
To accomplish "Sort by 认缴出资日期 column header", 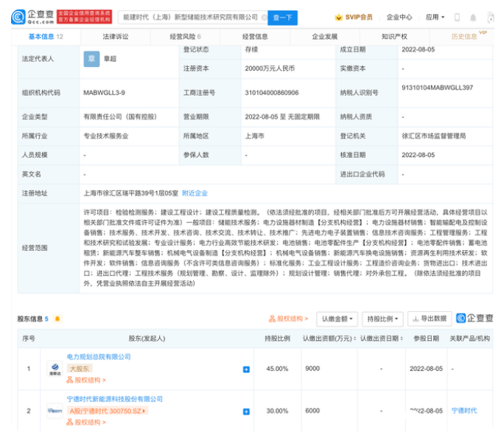I will click(x=382, y=339).
